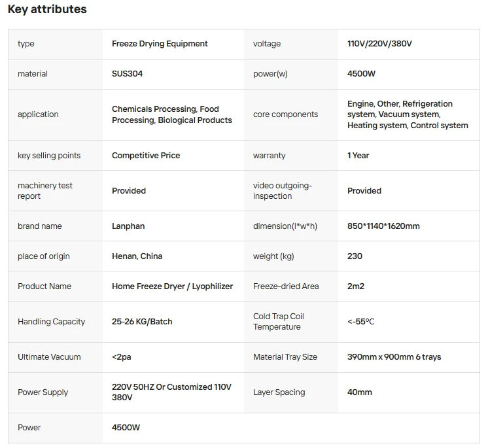
Task: Select the Freeze Drying Equipment value
Action: (x=160, y=44)
